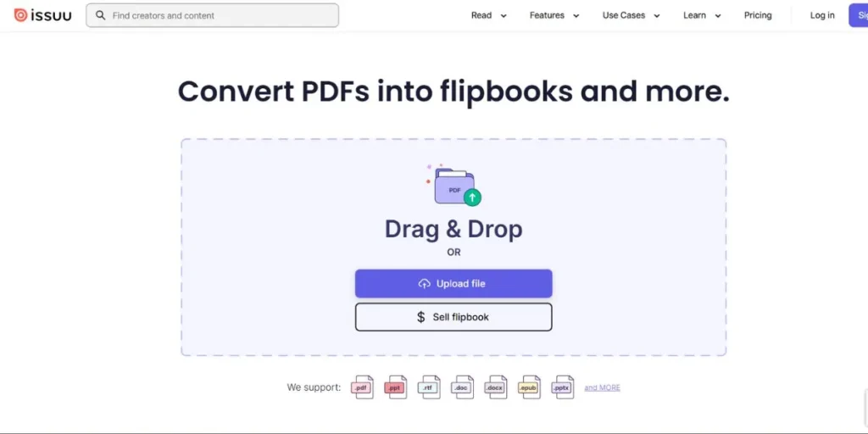868x434 pixels.
Task: Click the .epub file format icon
Action: point(529,387)
